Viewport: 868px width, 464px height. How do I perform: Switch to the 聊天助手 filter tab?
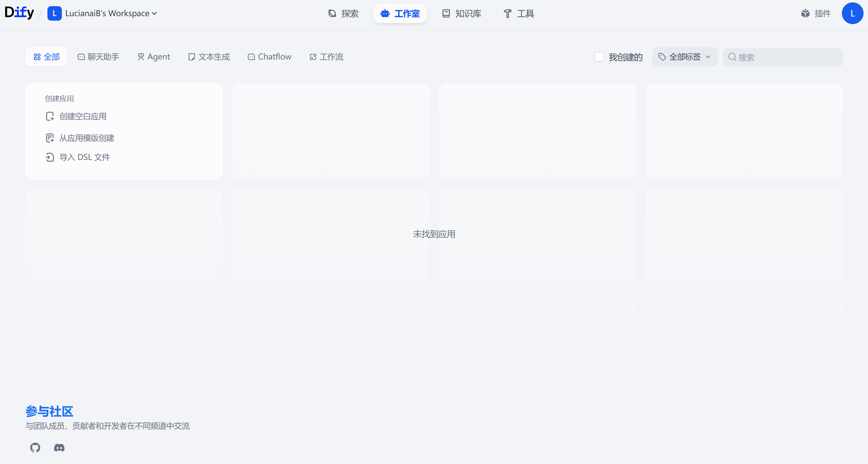pyautogui.click(x=99, y=57)
